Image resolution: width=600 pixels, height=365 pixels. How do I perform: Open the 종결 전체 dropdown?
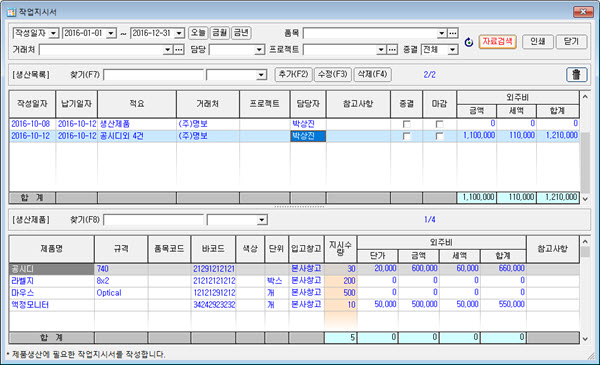click(x=453, y=50)
